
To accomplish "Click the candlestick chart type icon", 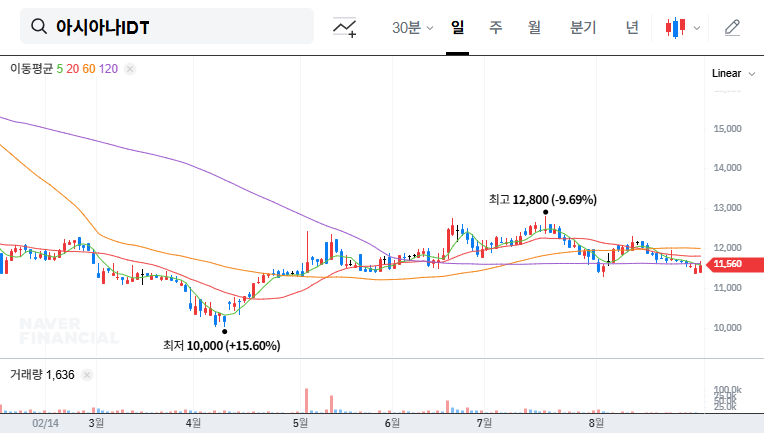I will pyautogui.click(x=675, y=28).
